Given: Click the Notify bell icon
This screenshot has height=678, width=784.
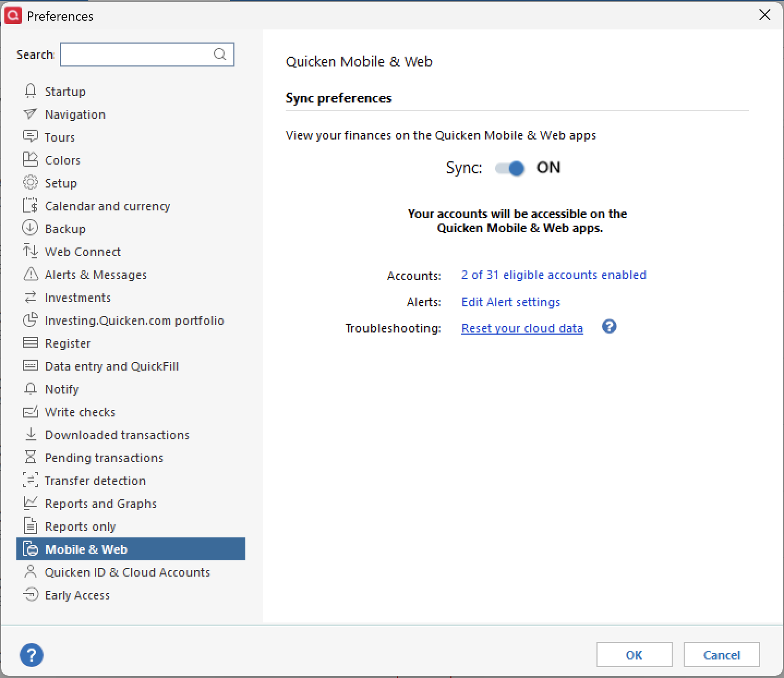Looking at the screenshot, I should (31, 389).
